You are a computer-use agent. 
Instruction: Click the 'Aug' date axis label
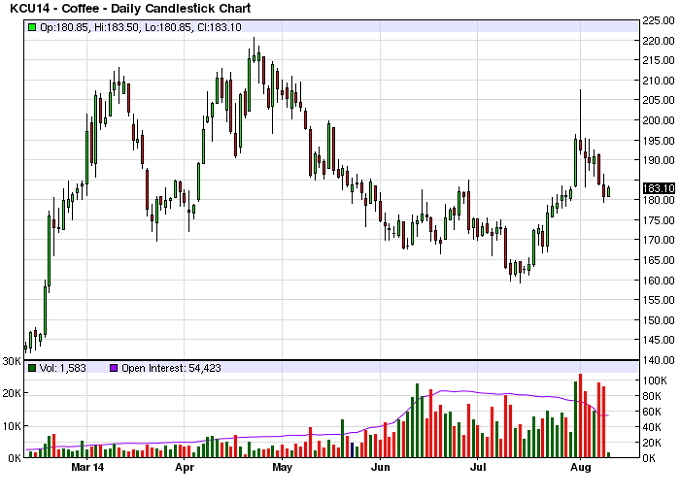click(x=580, y=468)
